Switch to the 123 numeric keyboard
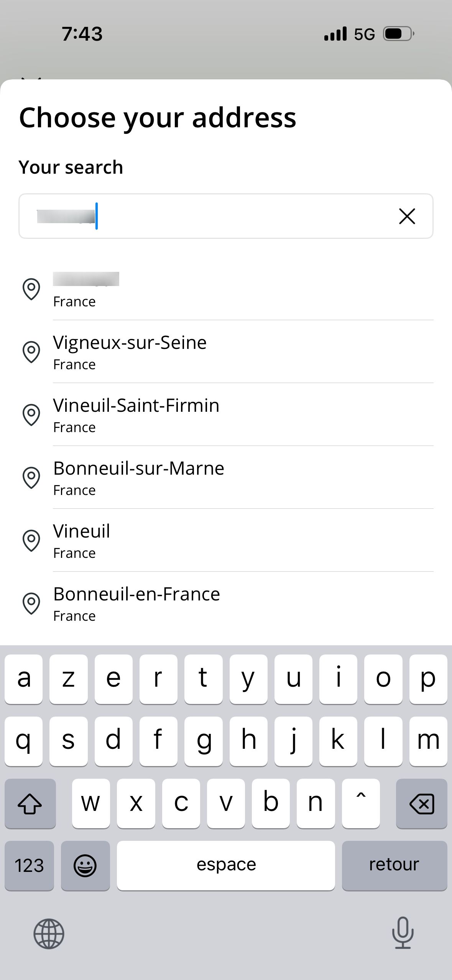Screen dimensions: 452x980 [x=29, y=865]
